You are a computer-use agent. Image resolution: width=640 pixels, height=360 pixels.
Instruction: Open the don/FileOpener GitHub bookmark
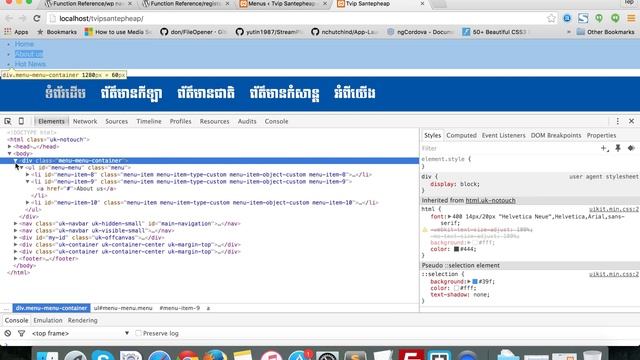(x=193, y=32)
